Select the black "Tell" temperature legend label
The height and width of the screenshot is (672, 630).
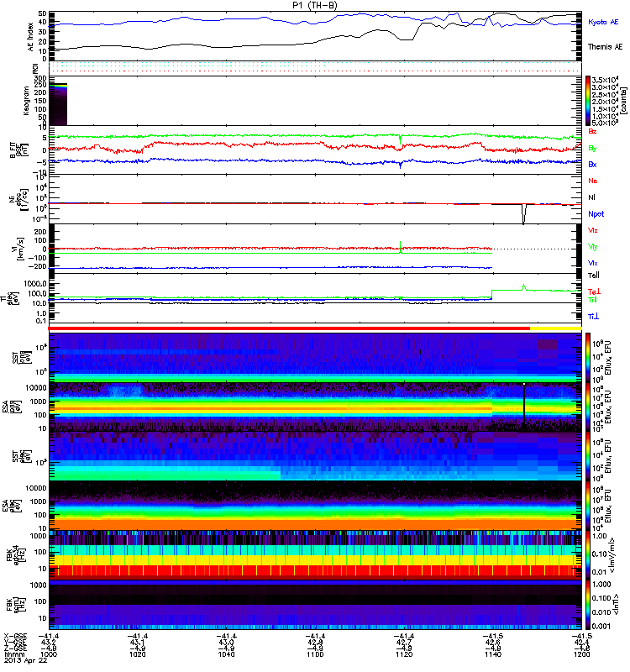coord(594,276)
